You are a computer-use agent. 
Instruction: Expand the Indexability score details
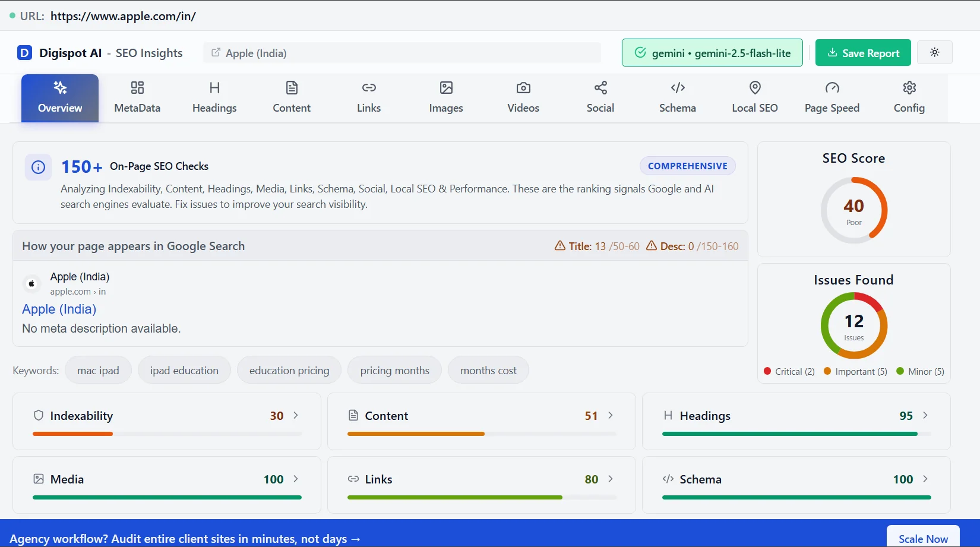point(296,416)
